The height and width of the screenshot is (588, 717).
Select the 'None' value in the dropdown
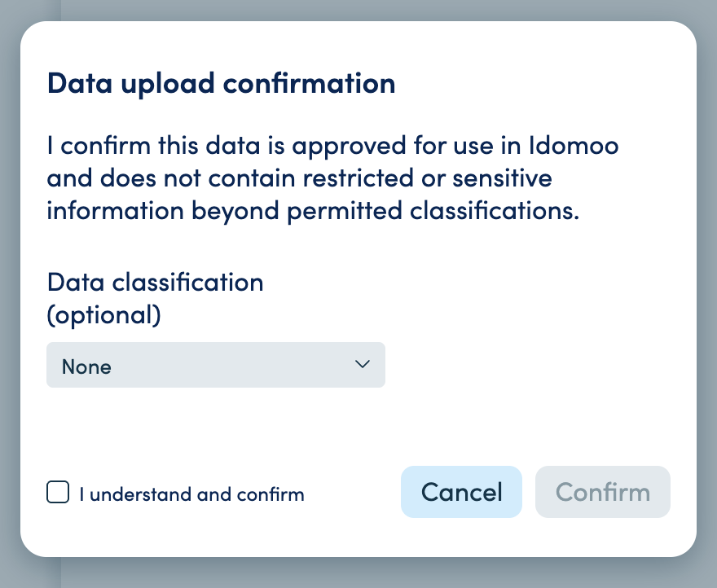click(87, 366)
